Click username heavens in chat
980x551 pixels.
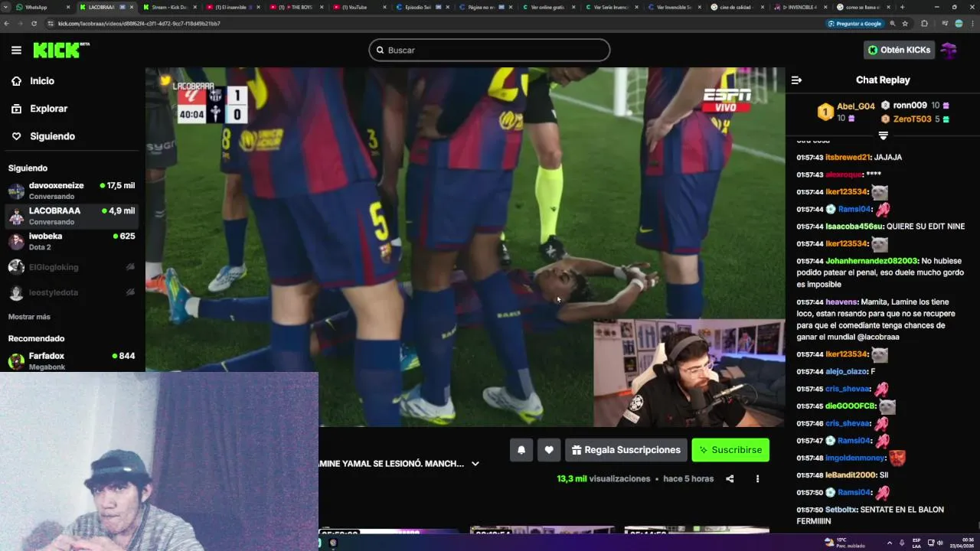tap(841, 302)
